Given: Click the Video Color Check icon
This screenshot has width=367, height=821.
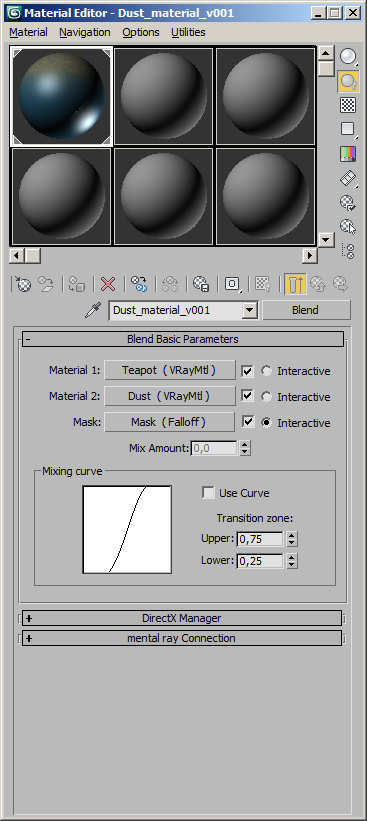Looking at the screenshot, I should click(348, 153).
